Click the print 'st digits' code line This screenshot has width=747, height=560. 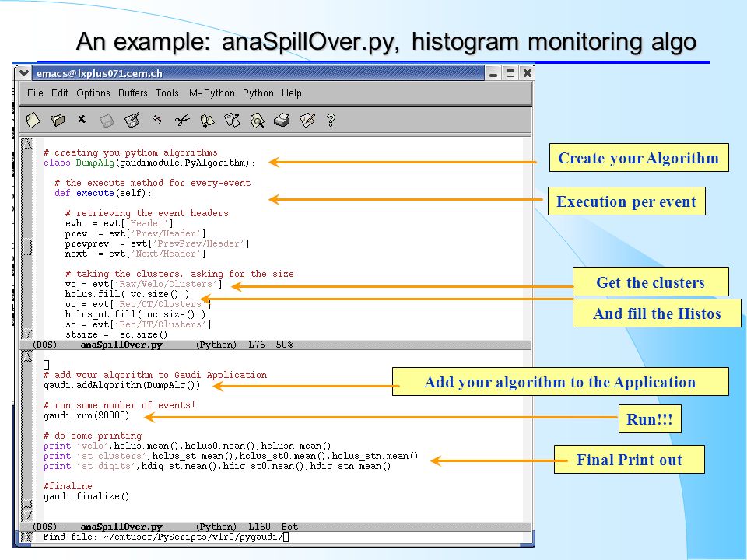coord(217,466)
